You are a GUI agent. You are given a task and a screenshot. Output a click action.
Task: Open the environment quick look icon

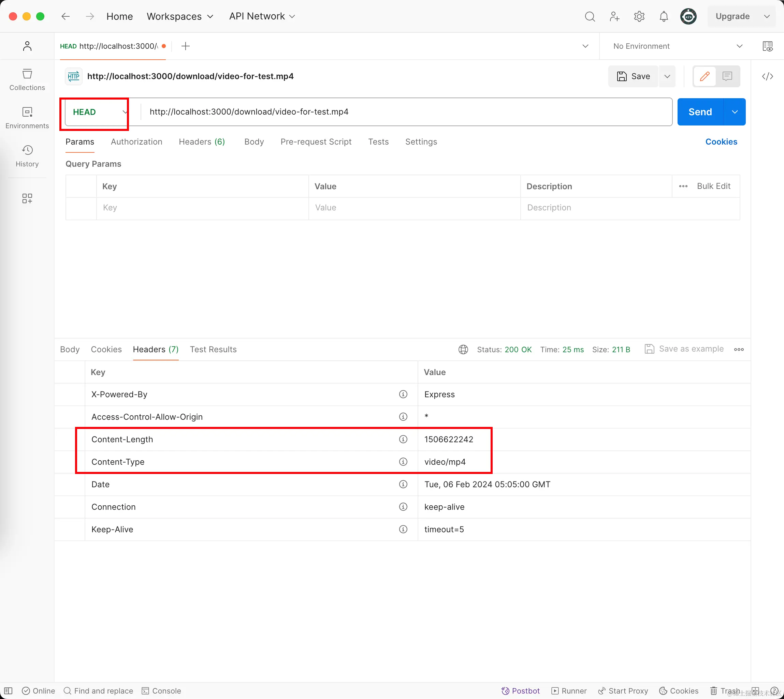coord(768,46)
